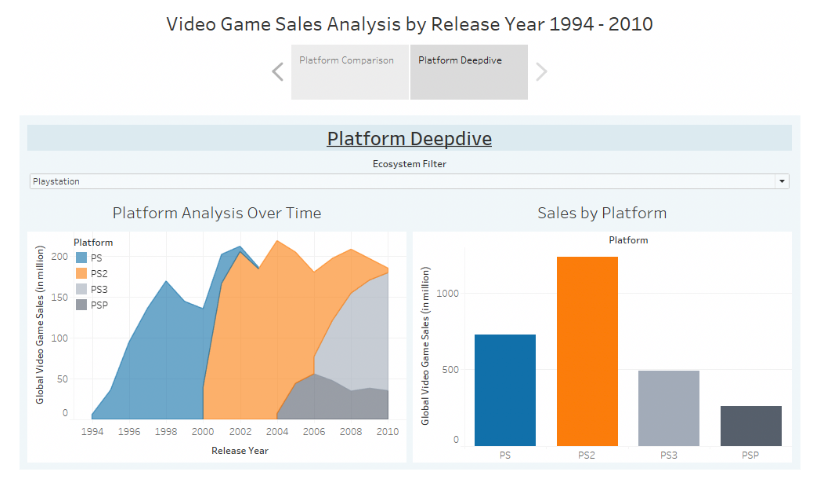Click the Platform Deepdive heading link
The image size is (820, 496).
coord(409,139)
